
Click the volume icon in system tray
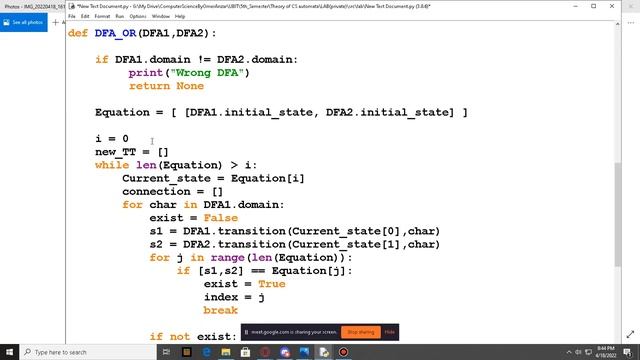(578, 352)
